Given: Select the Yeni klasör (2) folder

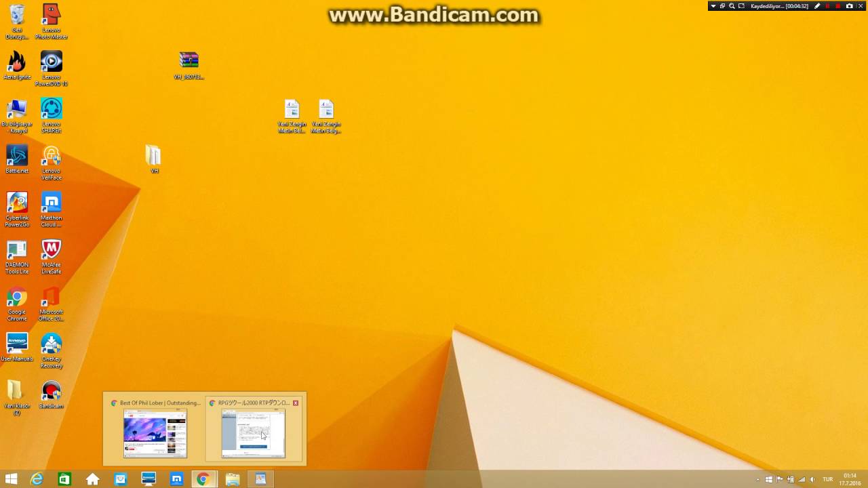Looking at the screenshot, I should [17, 397].
